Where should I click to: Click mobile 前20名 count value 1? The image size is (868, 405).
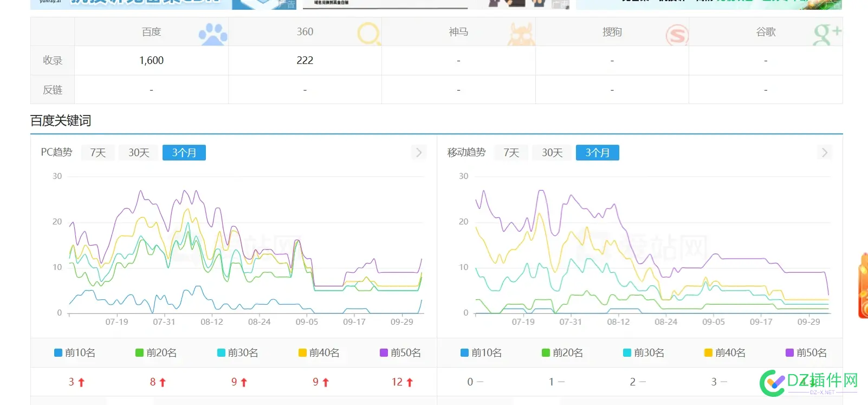pos(552,382)
